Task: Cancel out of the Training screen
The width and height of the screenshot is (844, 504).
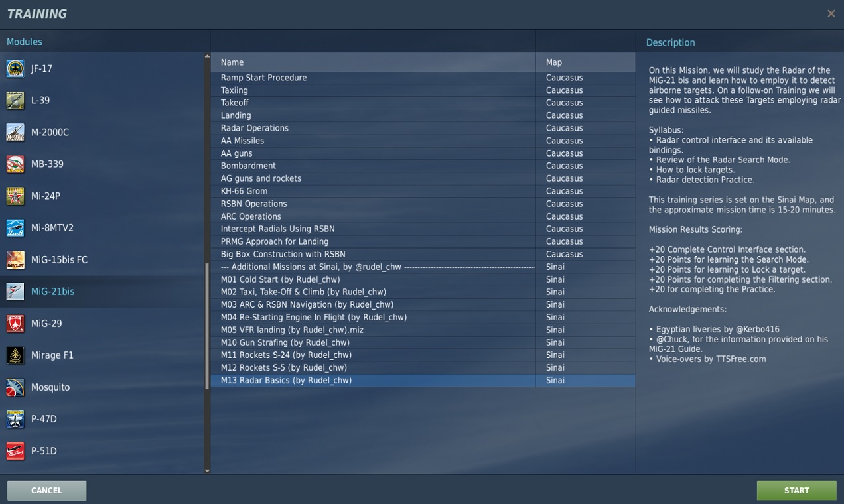Action: 46,490
